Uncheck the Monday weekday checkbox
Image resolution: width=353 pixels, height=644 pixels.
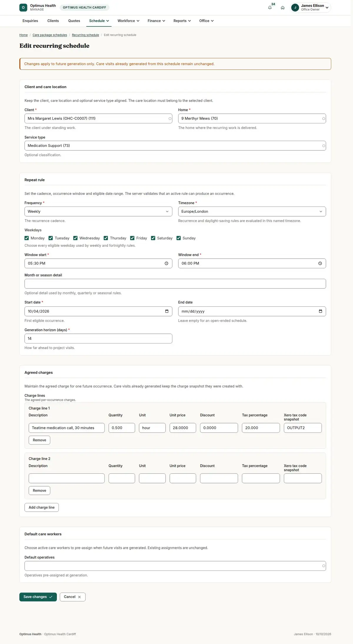pyautogui.click(x=27, y=238)
